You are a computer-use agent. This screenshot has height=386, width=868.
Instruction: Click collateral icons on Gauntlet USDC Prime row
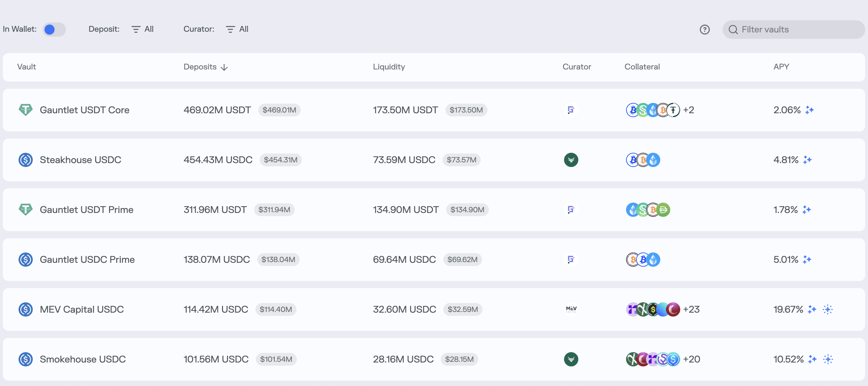point(643,260)
